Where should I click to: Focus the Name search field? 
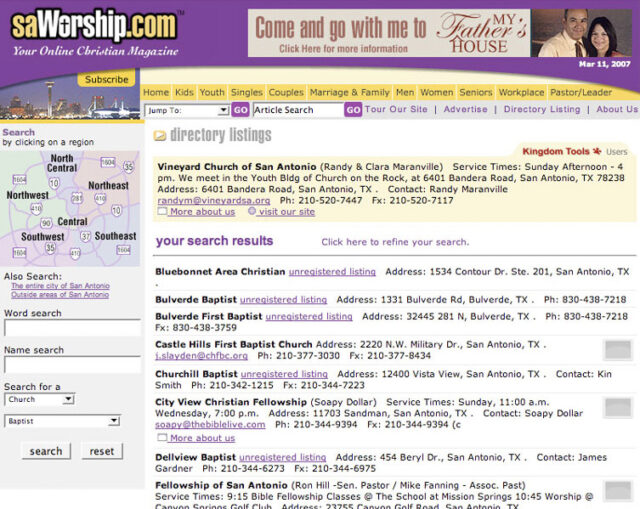pos(72,365)
